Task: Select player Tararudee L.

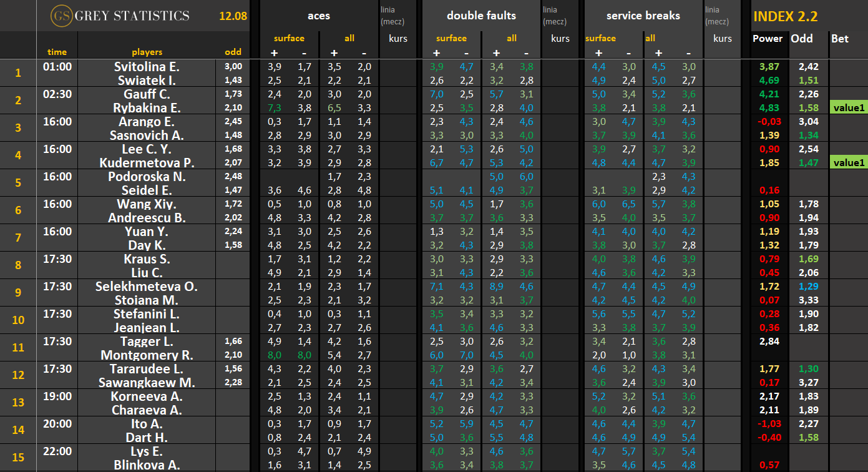Action: (x=147, y=368)
